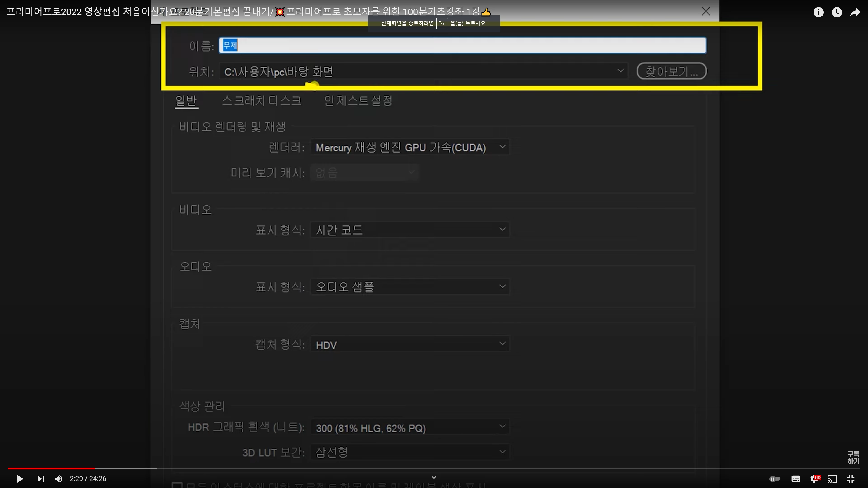Mute the video volume speaker icon

click(x=59, y=479)
